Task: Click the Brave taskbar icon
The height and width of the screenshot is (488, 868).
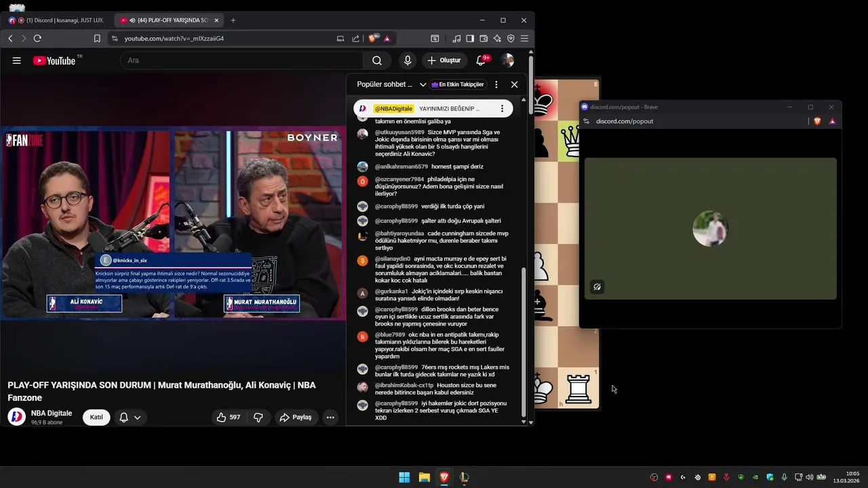Action: tap(444, 477)
